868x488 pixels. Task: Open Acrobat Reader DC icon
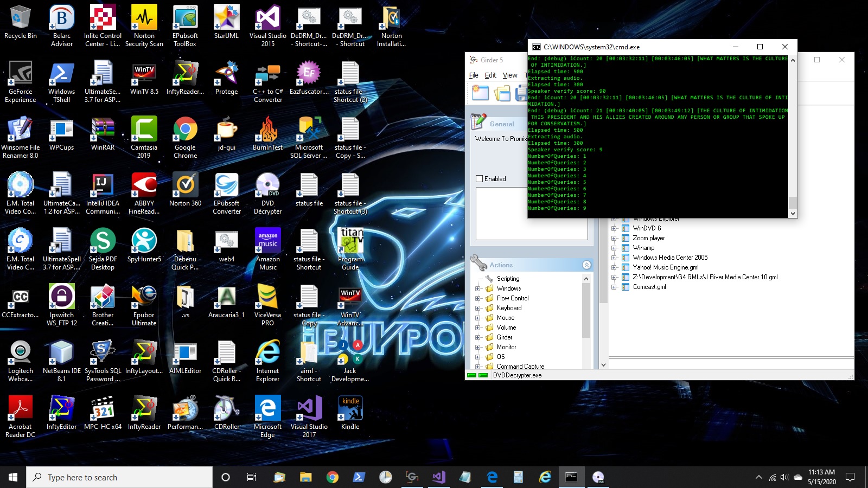(x=21, y=417)
